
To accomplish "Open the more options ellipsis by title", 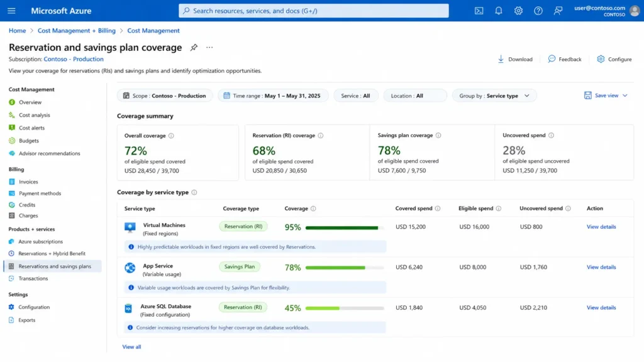I will (209, 48).
